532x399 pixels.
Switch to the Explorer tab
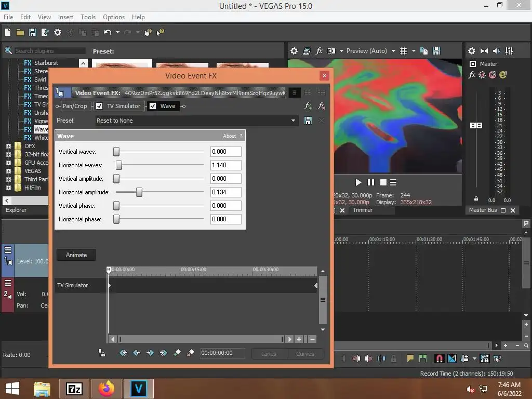[16, 210]
